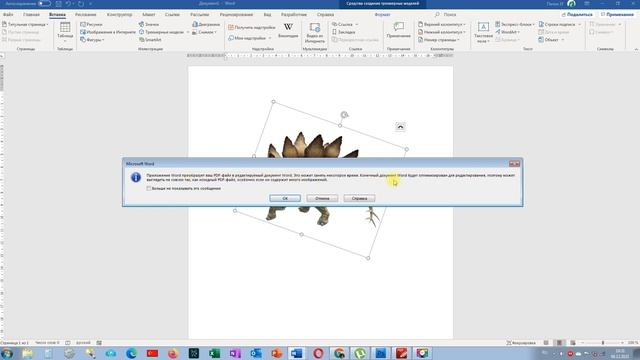Screen dimensions: 640x360
Task: Open the Экспресс-блоки menu
Action: click(x=515, y=24)
